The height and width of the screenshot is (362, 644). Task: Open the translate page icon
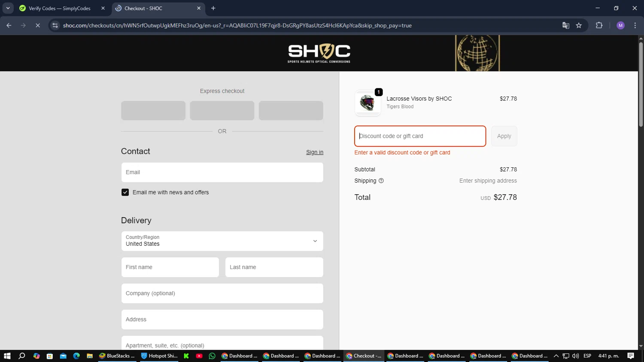(x=566, y=25)
